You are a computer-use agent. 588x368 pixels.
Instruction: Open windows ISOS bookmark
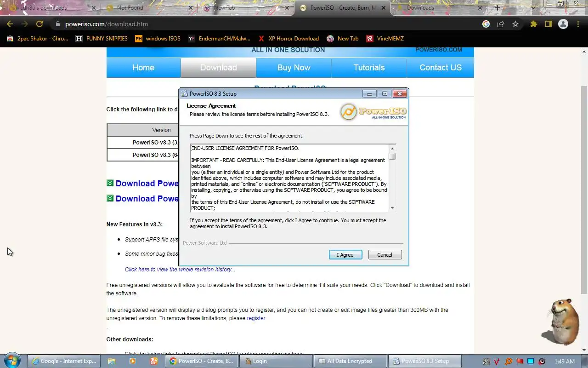[158, 39]
